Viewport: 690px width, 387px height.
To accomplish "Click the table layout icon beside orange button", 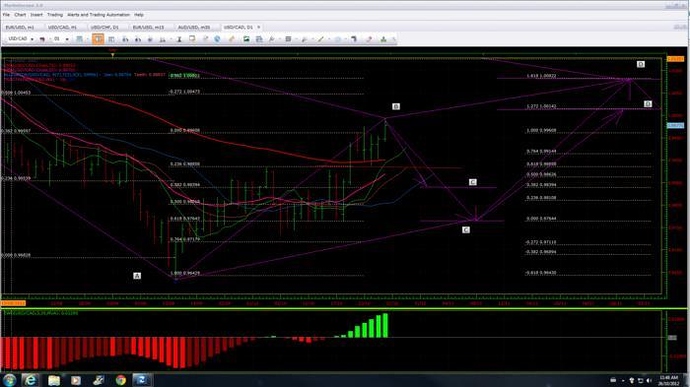I will [x=111, y=39].
